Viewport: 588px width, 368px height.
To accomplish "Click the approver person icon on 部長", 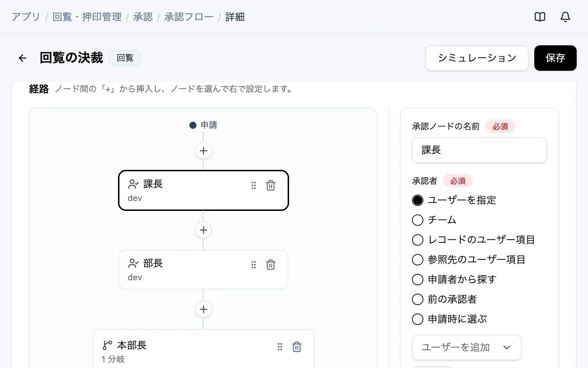I will point(133,263).
